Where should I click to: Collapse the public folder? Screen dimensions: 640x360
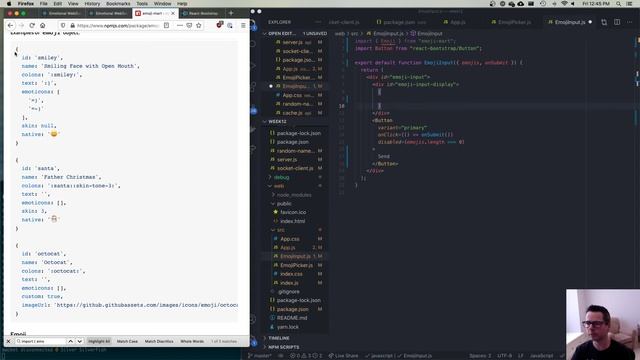pos(284,204)
